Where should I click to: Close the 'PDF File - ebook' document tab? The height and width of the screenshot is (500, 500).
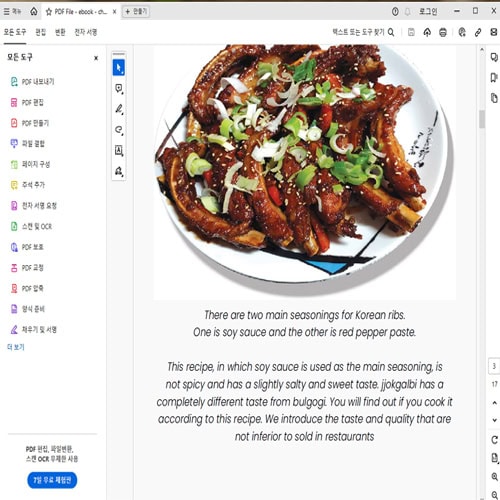tap(114, 12)
